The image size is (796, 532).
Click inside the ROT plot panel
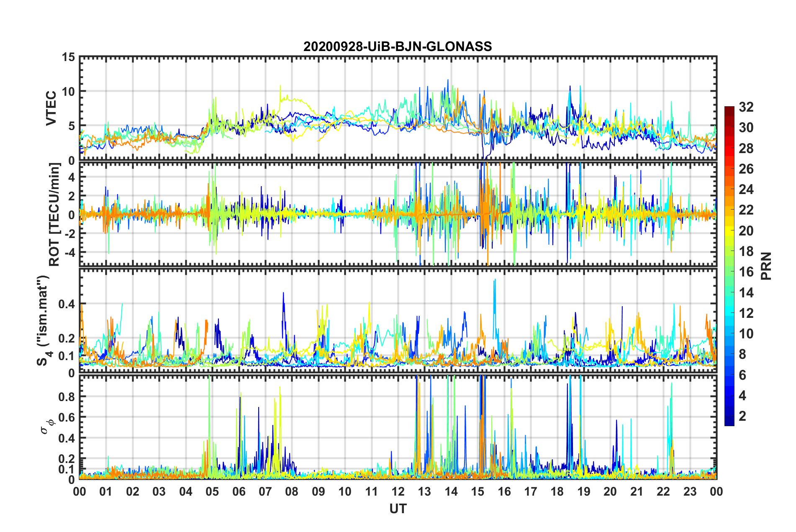[x=398, y=214]
